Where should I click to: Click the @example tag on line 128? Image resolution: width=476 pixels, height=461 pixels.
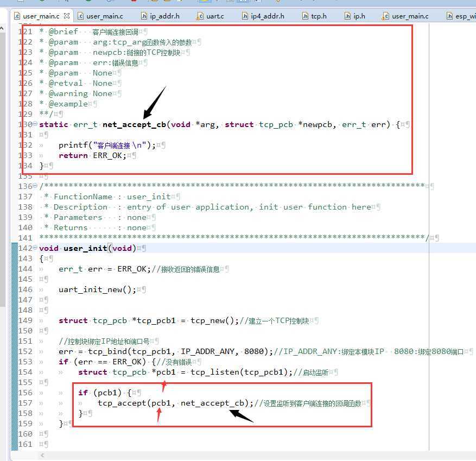[x=68, y=104]
